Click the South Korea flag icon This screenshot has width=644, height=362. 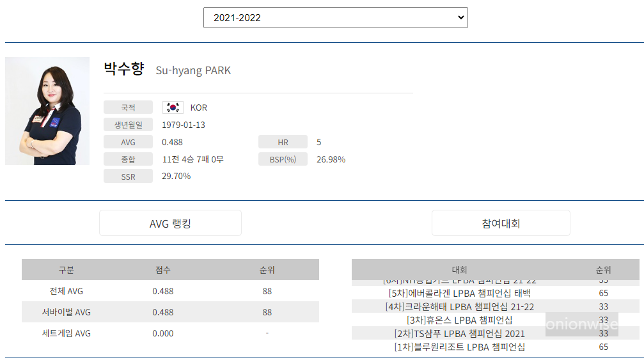pyautogui.click(x=173, y=107)
